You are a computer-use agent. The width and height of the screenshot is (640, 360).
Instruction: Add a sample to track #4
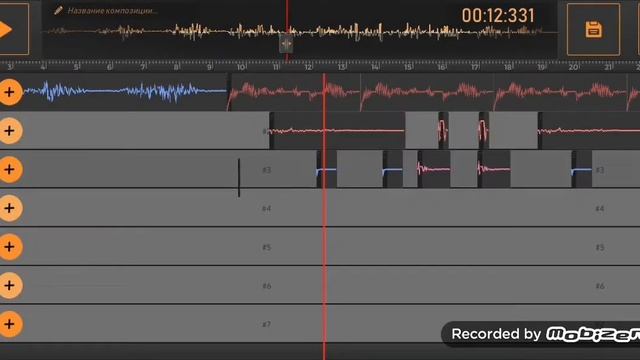click(10, 208)
